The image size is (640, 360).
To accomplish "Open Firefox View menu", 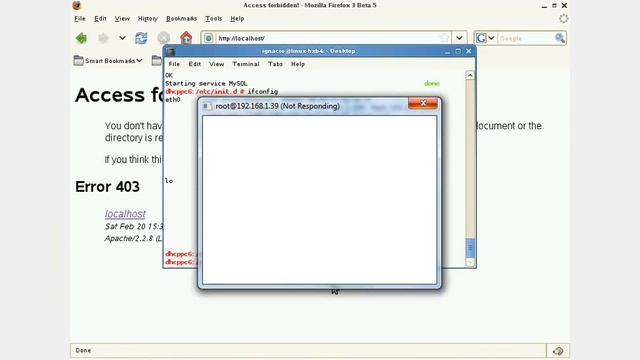I will point(122,18).
